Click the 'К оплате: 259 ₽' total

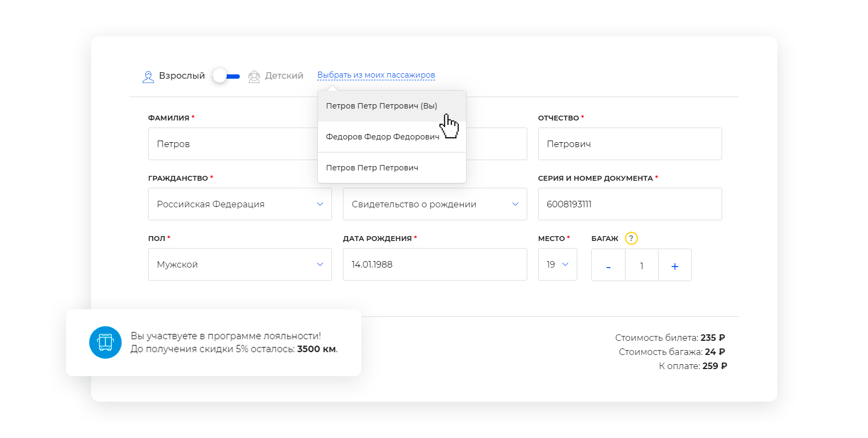pos(693,366)
